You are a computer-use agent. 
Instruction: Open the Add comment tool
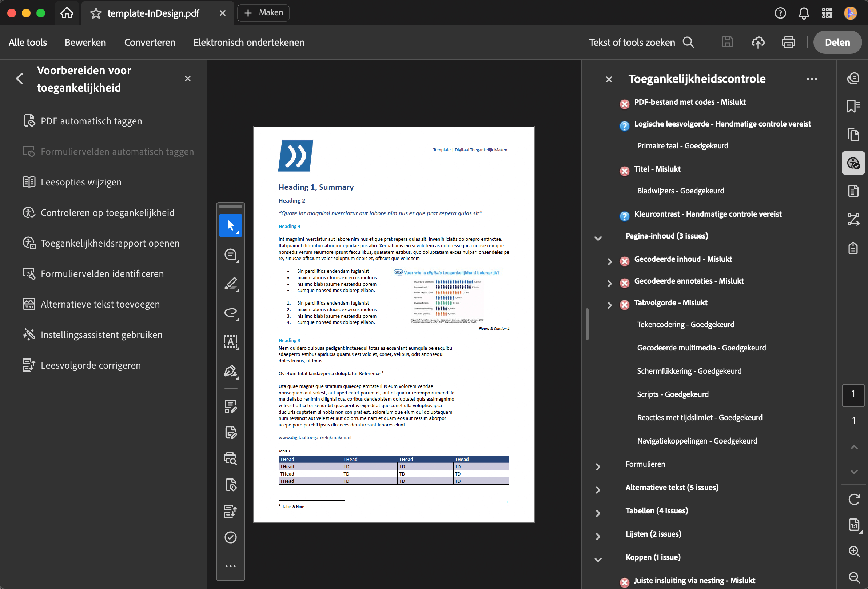pyautogui.click(x=230, y=255)
